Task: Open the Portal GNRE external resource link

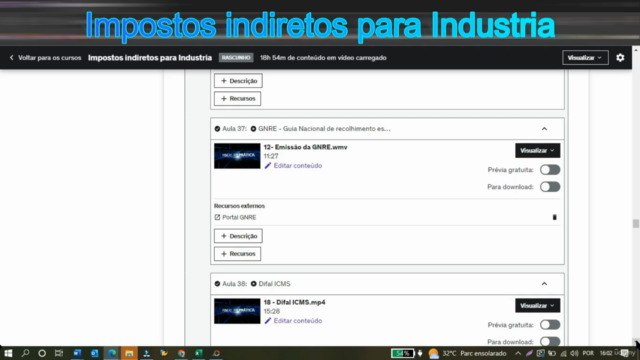Action: tap(239, 217)
